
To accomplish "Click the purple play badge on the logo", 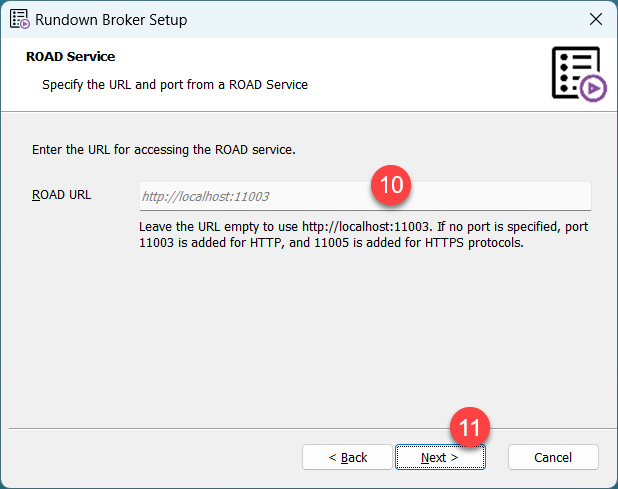I will coord(593,89).
